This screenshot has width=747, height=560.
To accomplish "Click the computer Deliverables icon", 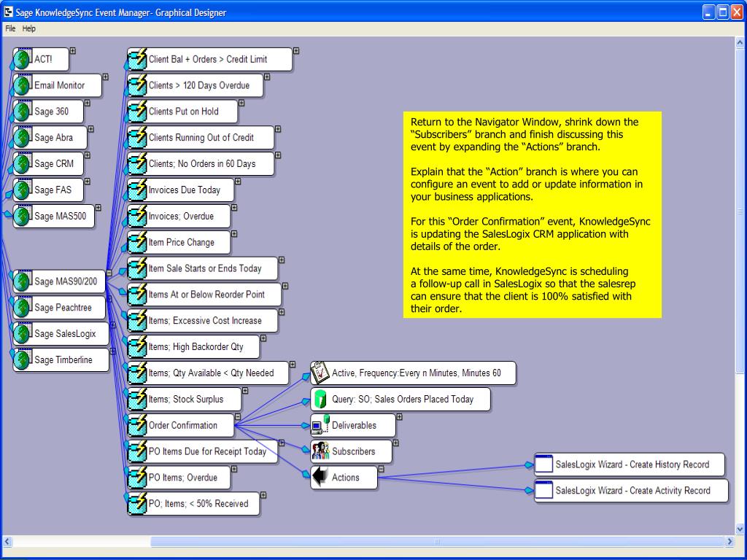I will click(x=320, y=425).
